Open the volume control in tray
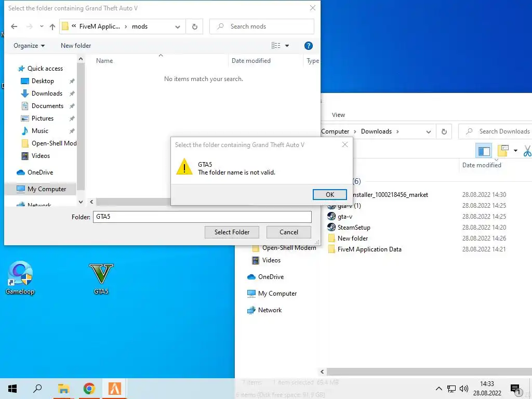Image resolution: width=532 pixels, height=399 pixels. pos(463,389)
